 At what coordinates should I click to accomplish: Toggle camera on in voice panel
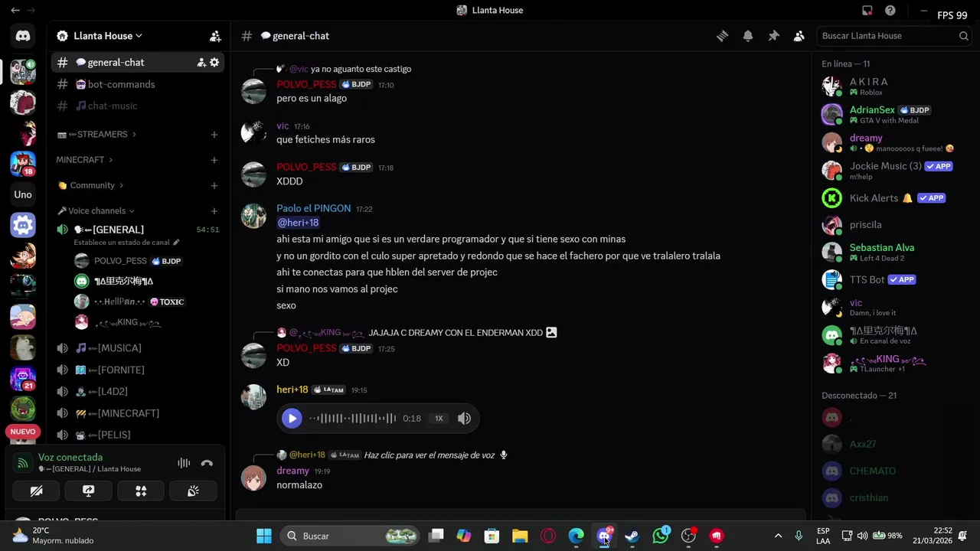pos(36,491)
